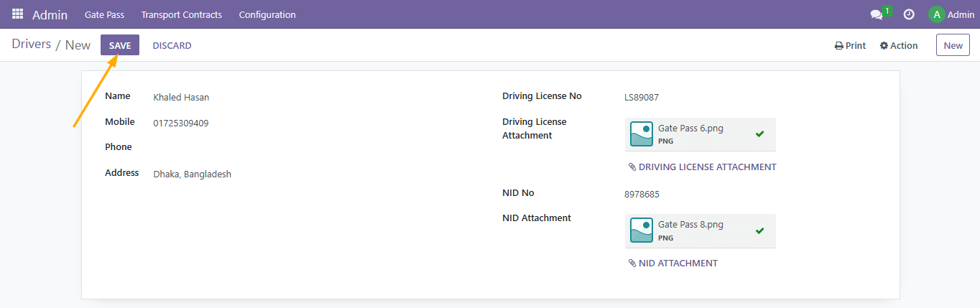Click the Gate Pass 6.png file icon
The image size is (980, 308).
tap(641, 134)
